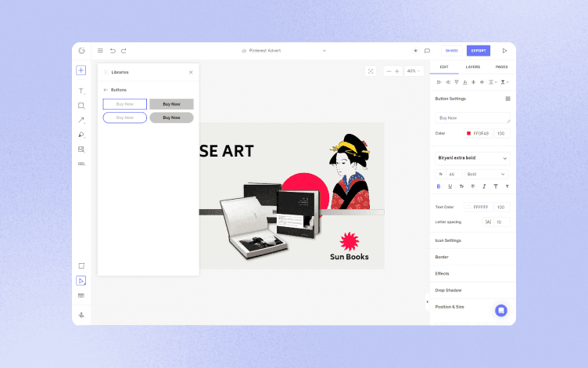
Task: Choose the gray rounded Buy Now button
Action: (x=172, y=117)
